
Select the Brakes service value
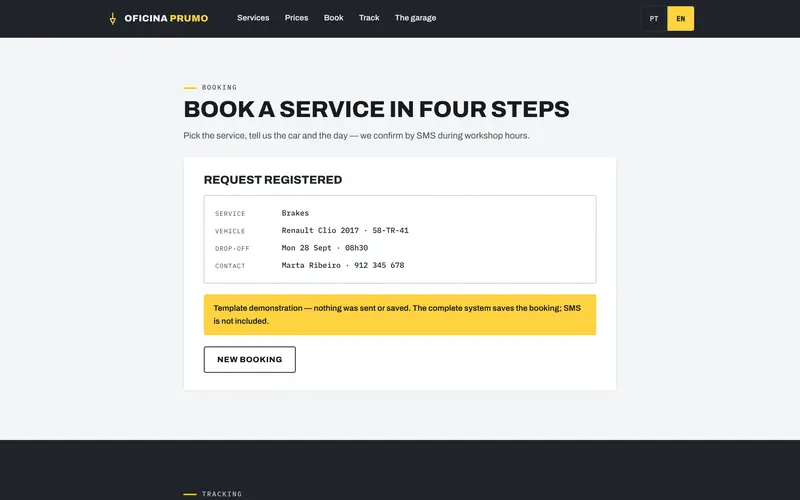click(x=295, y=213)
